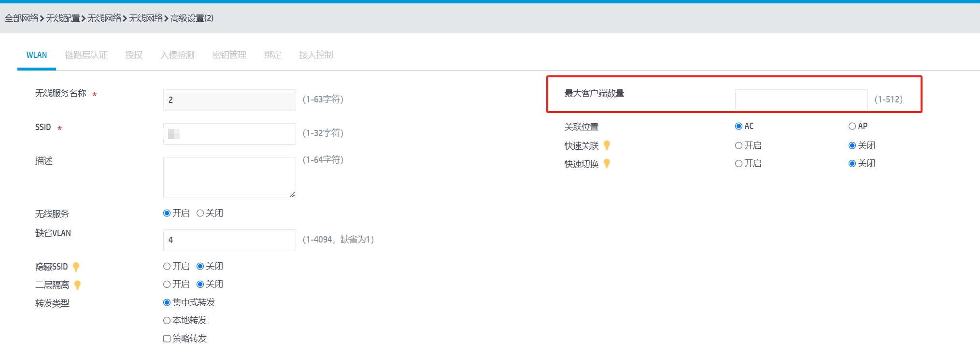980x356 pixels.
Task: Set 关联位置 to AP
Action: tap(852, 126)
